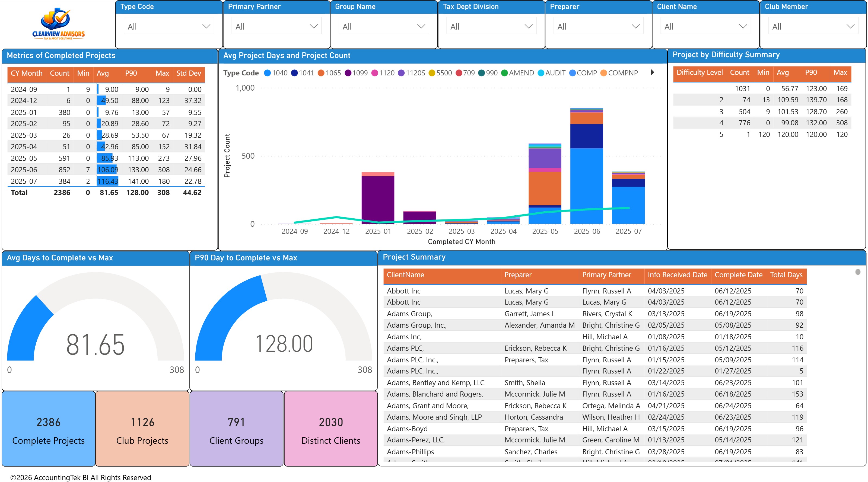Click the Clearview Advisors logo
The width and height of the screenshot is (868, 482).
59,24
